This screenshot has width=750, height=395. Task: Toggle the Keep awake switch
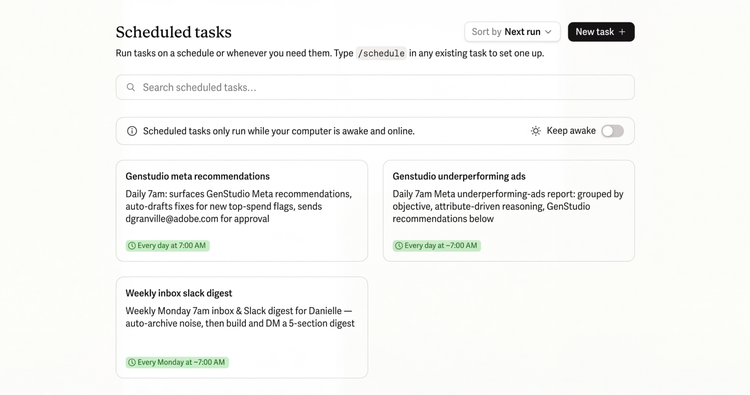[x=613, y=131]
